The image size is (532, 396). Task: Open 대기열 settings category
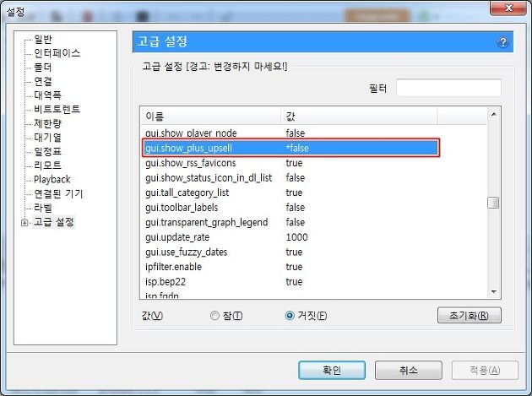[47, 137]
